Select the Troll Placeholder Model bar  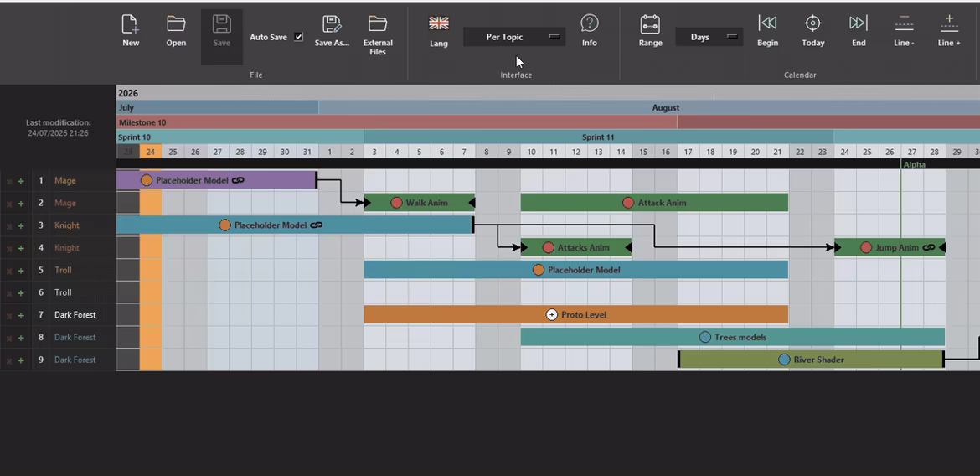tap(576, 270)
